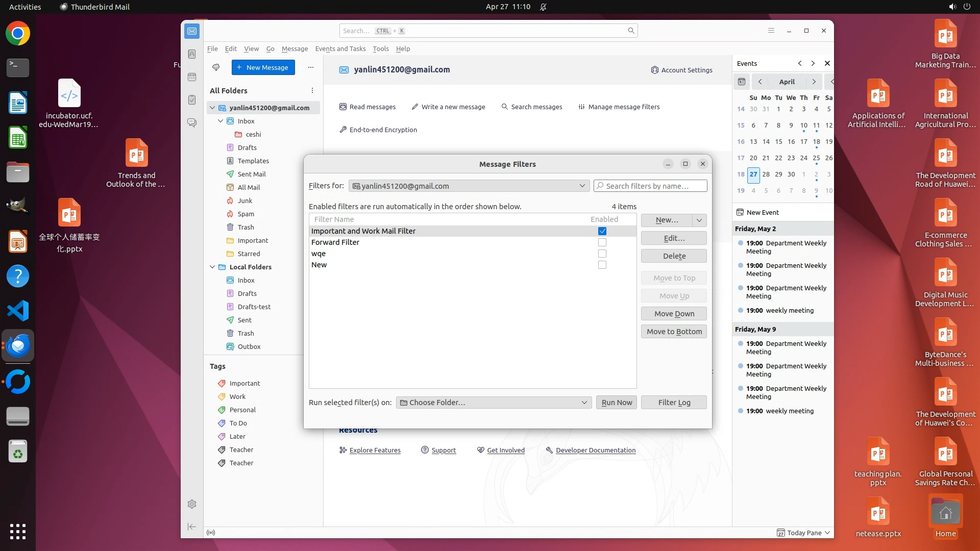Click the Move Down button
980x551 pixels.
click(674, 314)
